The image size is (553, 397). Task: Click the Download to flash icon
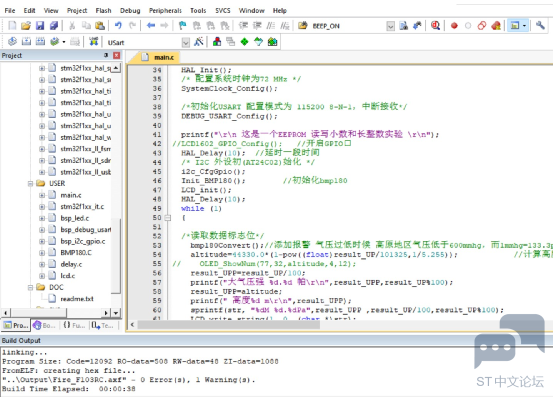[93, 42]
